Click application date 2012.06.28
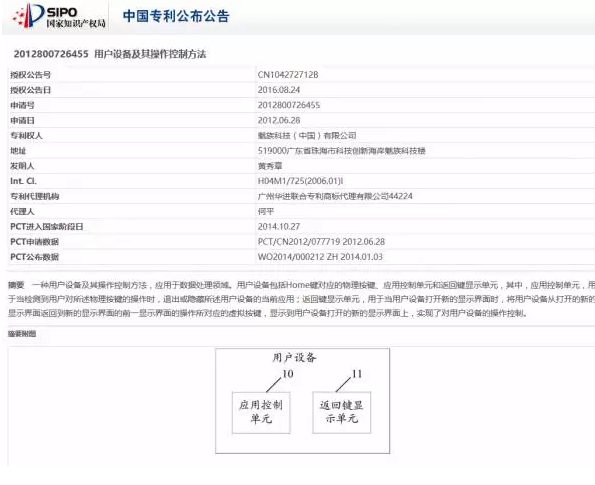This screenshot has height=485, width=595. click(x=279, y=120)
